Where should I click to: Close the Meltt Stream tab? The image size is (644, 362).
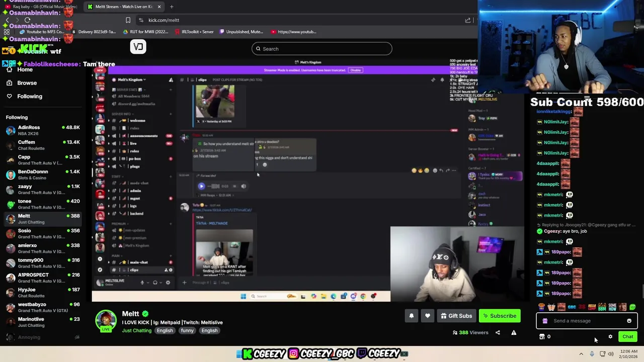pos(159,7)
